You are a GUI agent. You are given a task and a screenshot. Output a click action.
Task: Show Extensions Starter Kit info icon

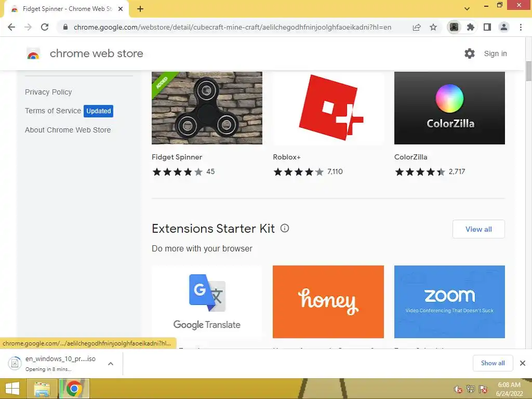click(285, 229)
